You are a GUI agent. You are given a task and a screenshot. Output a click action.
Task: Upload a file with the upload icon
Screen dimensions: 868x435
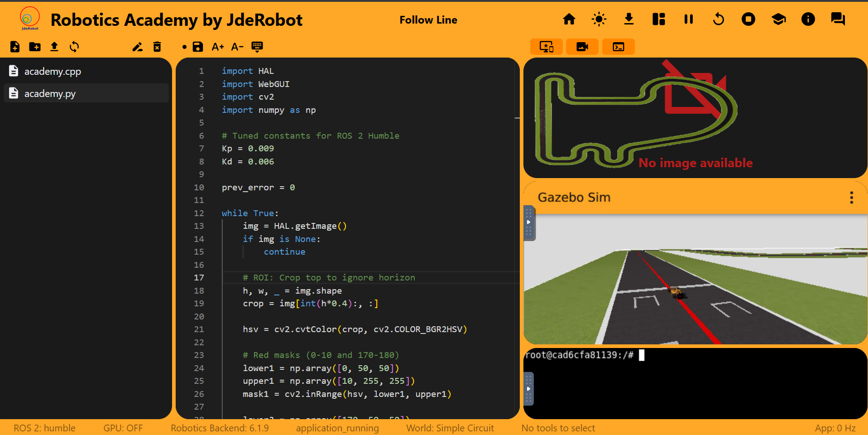pos(54,47)
